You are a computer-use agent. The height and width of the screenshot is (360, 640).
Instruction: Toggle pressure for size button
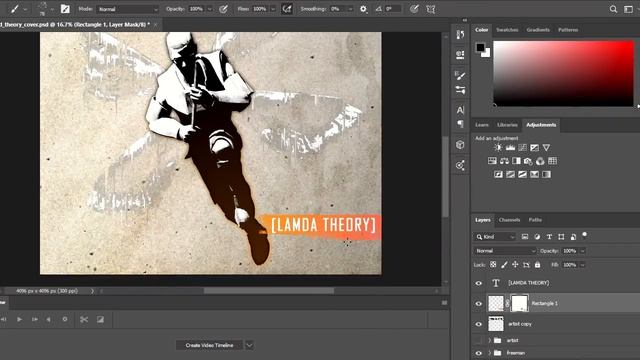[414, 9]
